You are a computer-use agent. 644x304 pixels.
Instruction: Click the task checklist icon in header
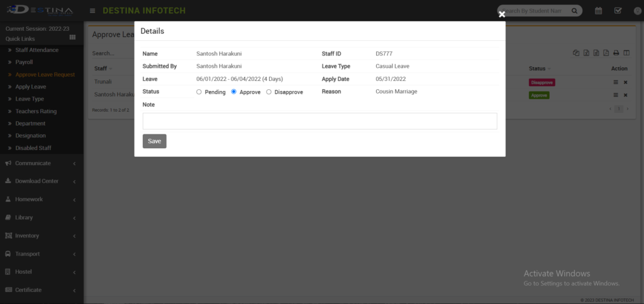pos(618,11)
